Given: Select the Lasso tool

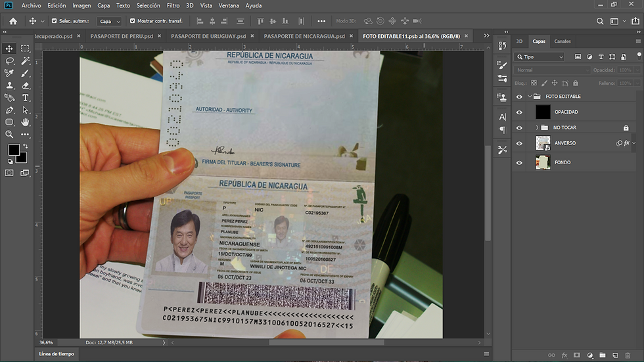Looking at the screenshot, I should (x=9, y=60).
